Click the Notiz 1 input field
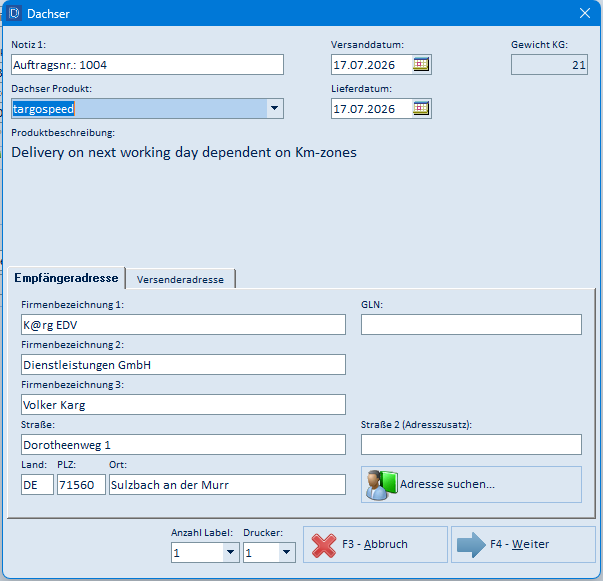The height and width of the screenshot is (581, 603). tap(147, 65)
